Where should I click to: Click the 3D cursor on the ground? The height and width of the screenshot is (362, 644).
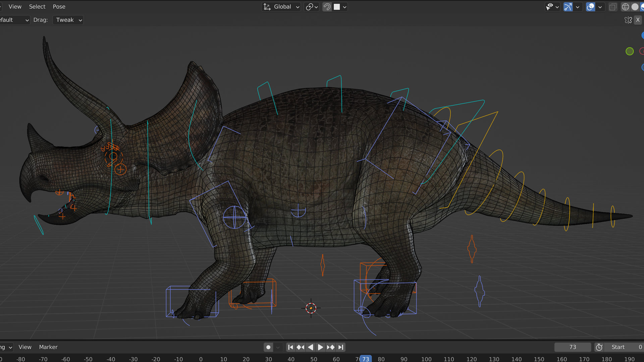[x=311, y=308]
